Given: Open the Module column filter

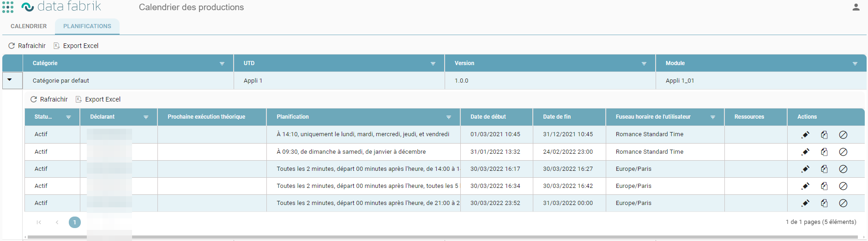Looking at the screenshot, I should [855, 64].
